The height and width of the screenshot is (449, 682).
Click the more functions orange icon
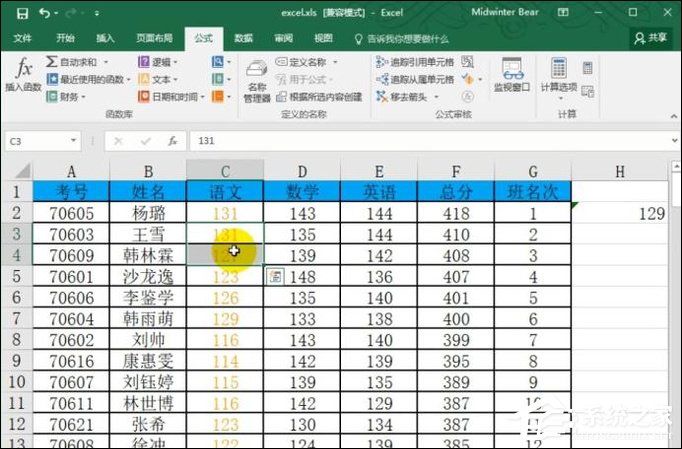[217, 96]
